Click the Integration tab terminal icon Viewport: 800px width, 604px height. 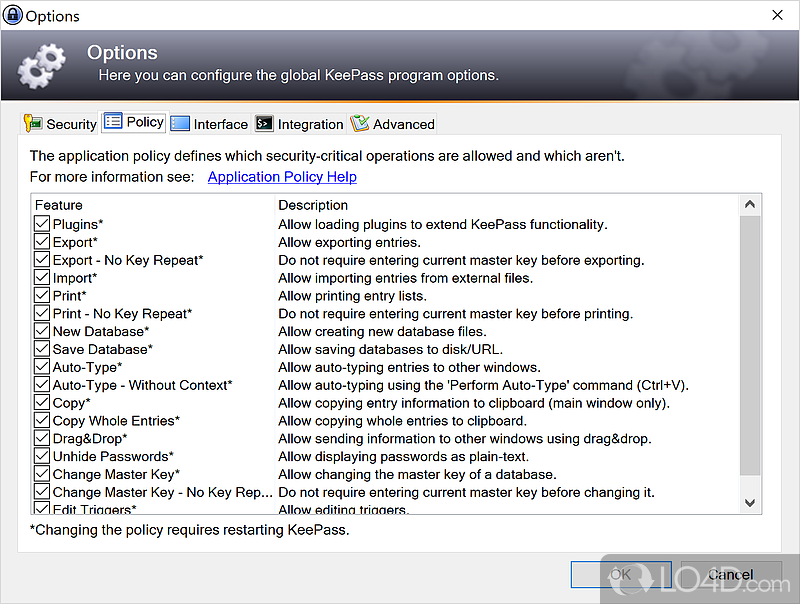coord(264,124)
